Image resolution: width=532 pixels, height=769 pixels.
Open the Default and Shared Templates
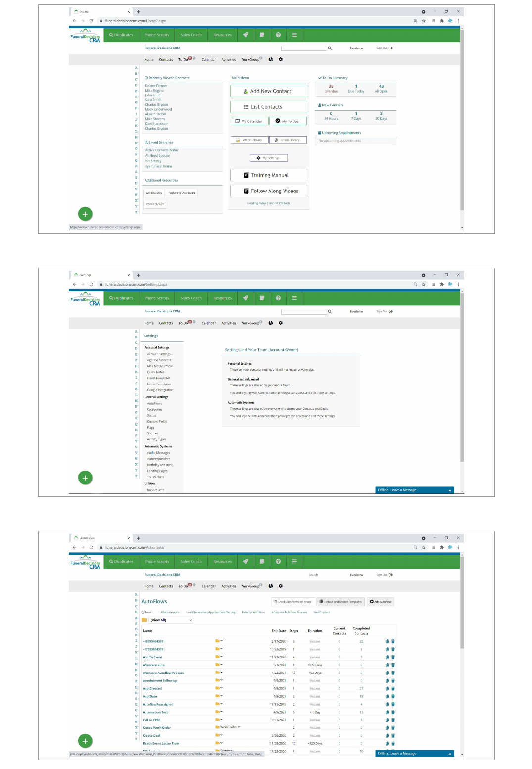pyautogui.click(x=340, y=602)
